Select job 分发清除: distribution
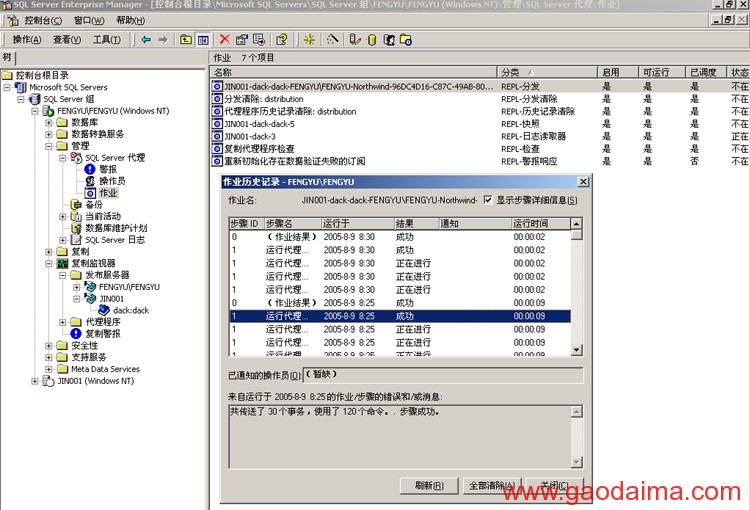This screenshot has height=510, width=750. 264,99
